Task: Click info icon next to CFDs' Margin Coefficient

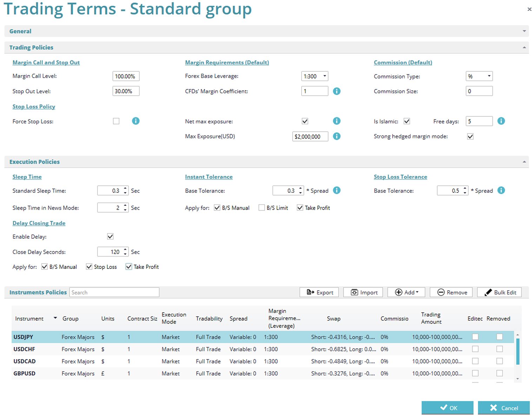Action: tap(337, 91)
